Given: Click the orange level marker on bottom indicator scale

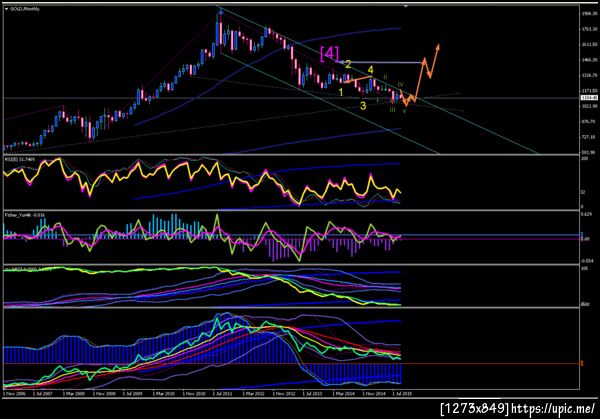Looking at the screenshot, I should [x=582, y=363].
